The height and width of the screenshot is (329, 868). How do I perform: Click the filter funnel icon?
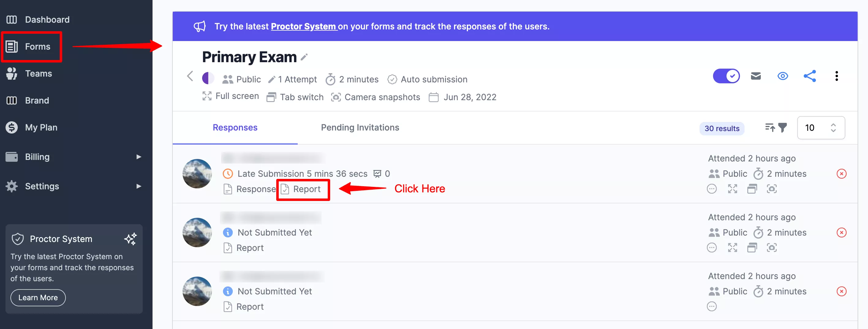click(783, 128)
